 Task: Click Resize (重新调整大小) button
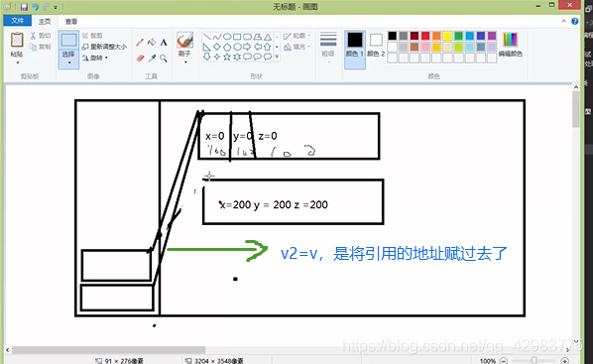[x=104, y=47]
